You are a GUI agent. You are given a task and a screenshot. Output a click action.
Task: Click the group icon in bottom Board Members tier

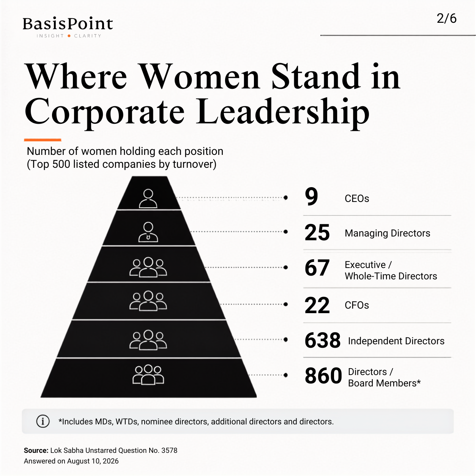[148, 375]
